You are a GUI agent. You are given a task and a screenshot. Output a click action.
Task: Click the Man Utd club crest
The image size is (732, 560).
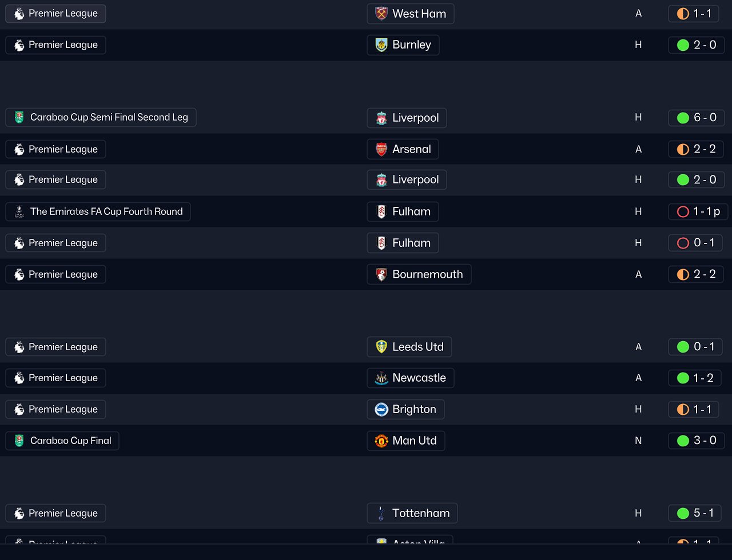[x=381, y=441]
